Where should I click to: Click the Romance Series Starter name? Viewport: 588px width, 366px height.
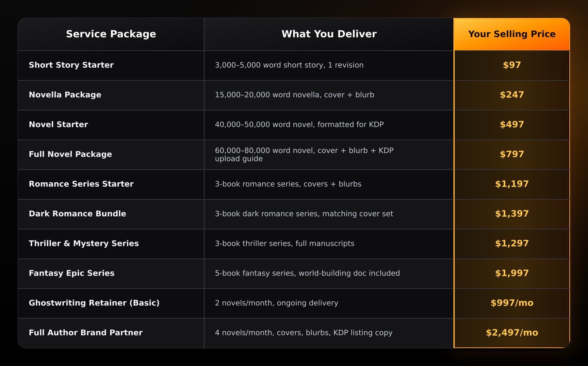coord(81,184)
